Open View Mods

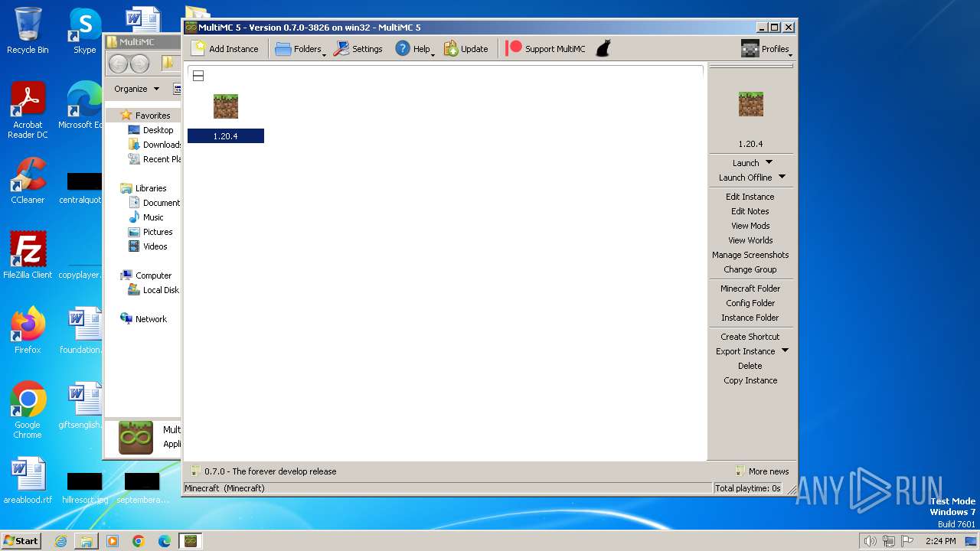[x=750, y=226]
